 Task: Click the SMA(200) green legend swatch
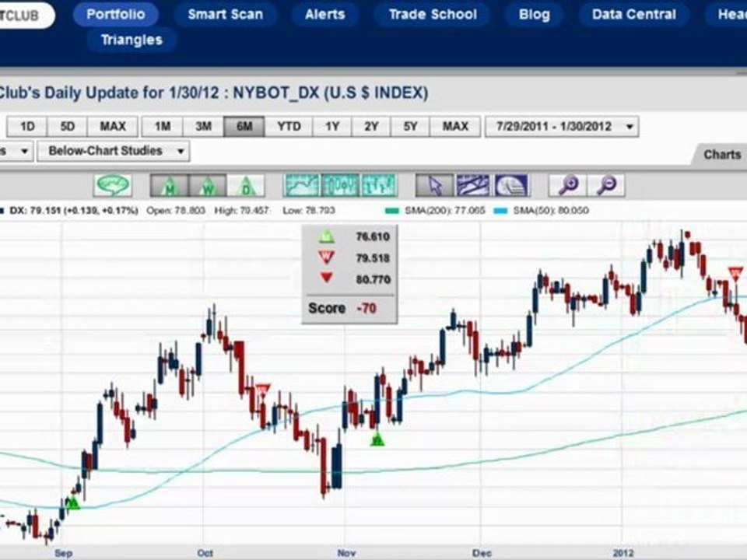(391, 211)
